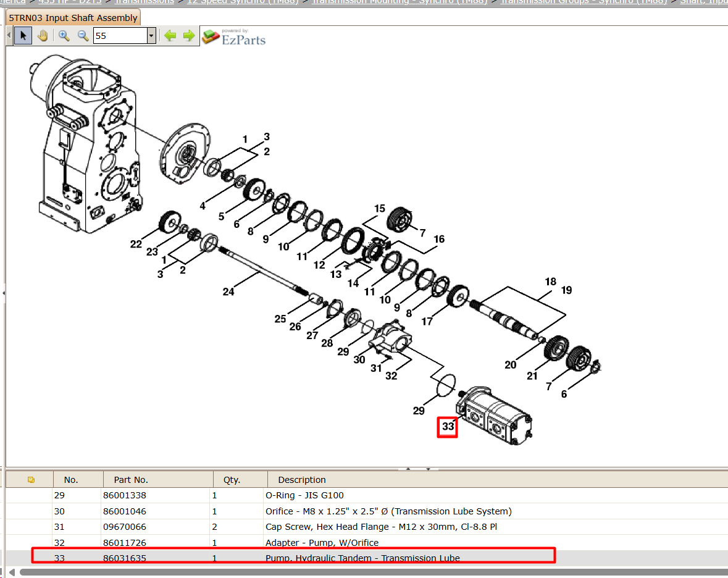
Task: Click callout 27 in the diagram
Action: [312, 335]
